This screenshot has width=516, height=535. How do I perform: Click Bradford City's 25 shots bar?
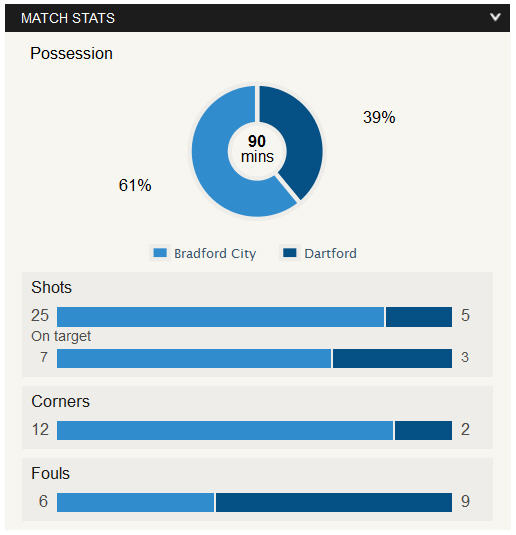pos(220,317)
